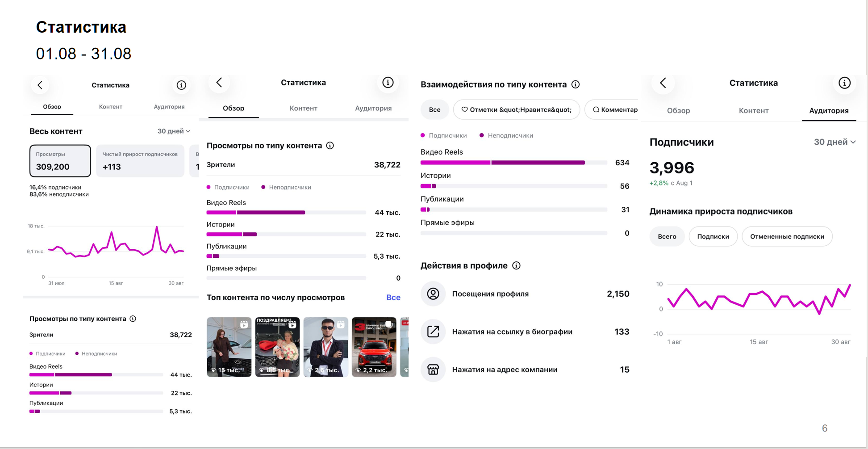Click info icon next to Действия в профиле

click(x=517, y=266)
